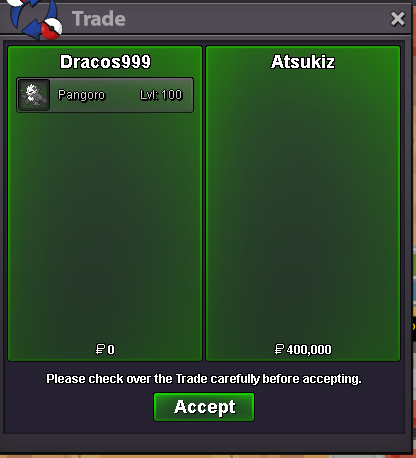Screen dimensions: 416x458
Task: Click the Dracos999 player name
Action: pyautogui.click(x=105, y=62)
